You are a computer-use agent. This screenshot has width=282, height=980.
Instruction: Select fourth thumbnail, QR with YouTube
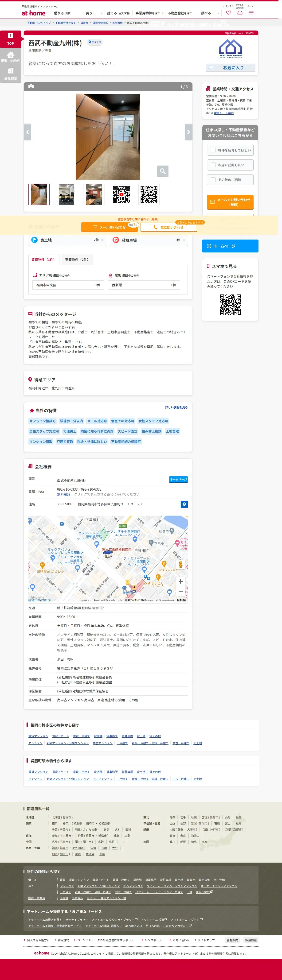pyautogui.click(x=121, y=194)
